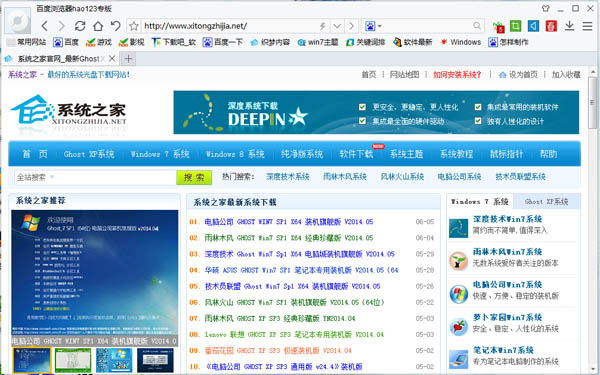Close the 系统之家官网 tab
Image resolution: width=600 pixels, height=375 pixels.
click(x=112, y=59)
